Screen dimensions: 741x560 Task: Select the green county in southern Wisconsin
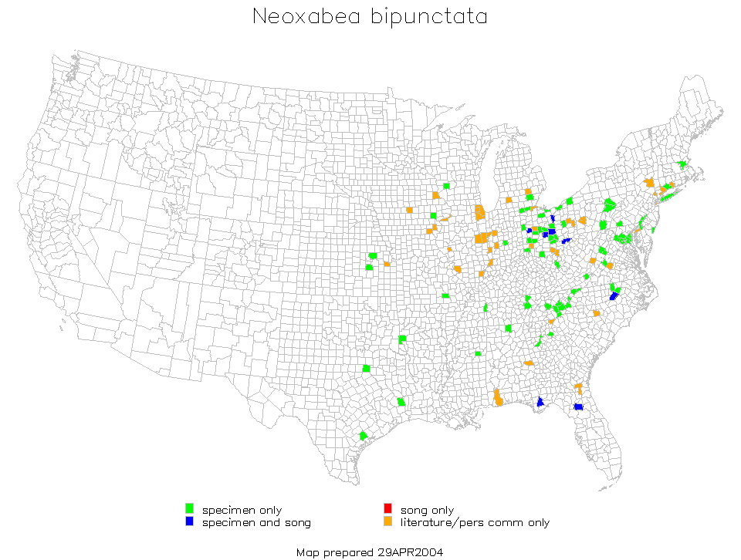tap(446, 186)
